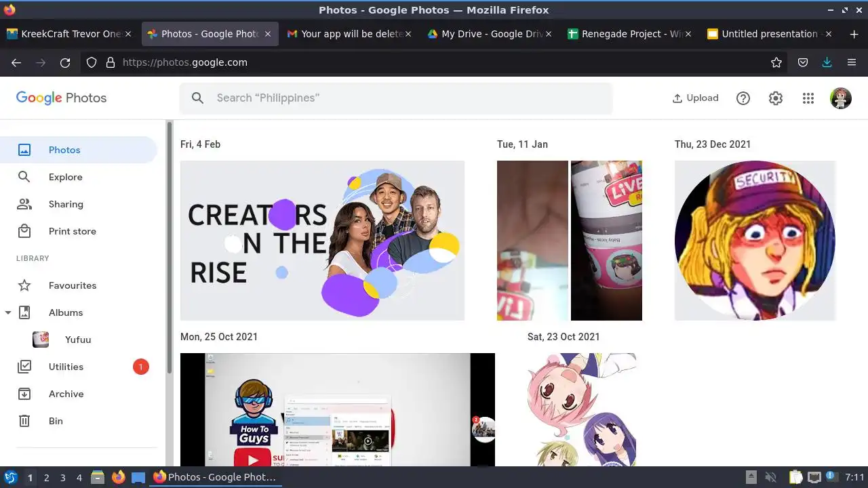This screenshot has width=868, height=488.
Task: Open the Yufuu album
Action: 79,340
